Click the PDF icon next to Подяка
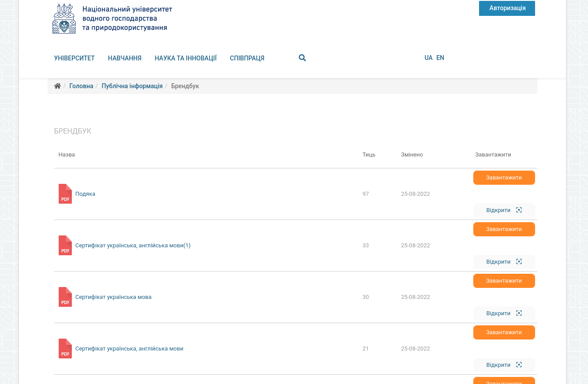588x384 pixels. tap(65, 194)
